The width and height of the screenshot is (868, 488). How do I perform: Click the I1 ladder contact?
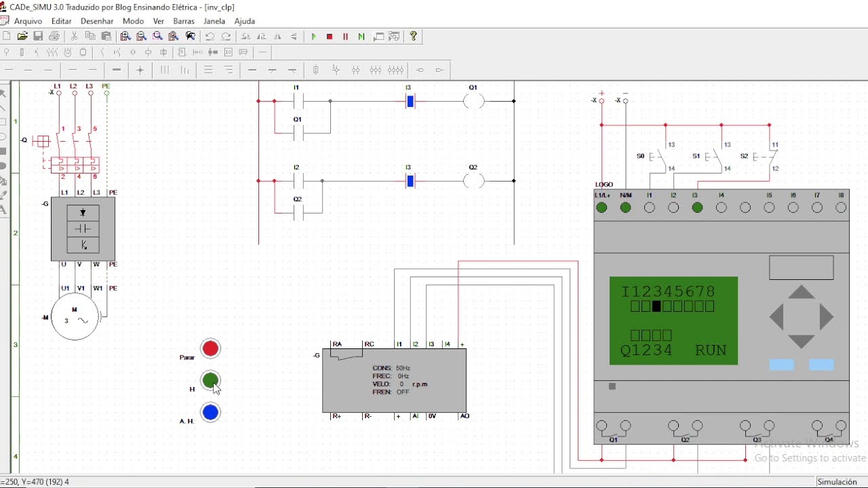pyautogui.click(x=297, y=102)
